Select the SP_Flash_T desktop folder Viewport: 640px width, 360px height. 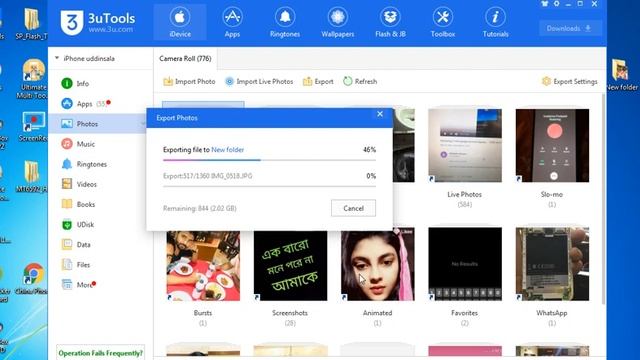coord(32,24)
